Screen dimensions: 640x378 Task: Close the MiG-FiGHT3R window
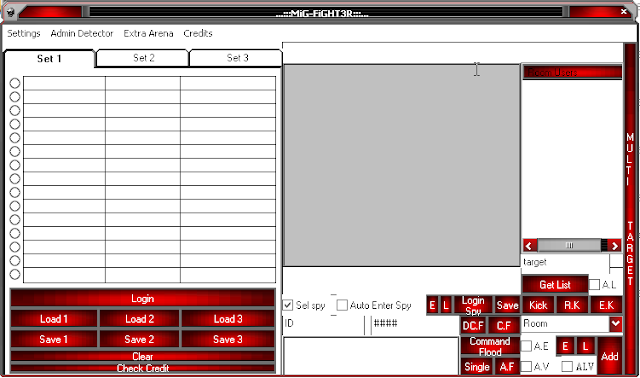coord(624,12)
